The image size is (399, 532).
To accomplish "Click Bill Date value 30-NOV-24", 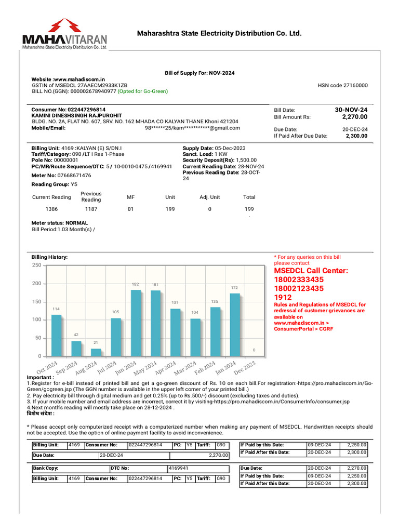I will coord(351,110).
